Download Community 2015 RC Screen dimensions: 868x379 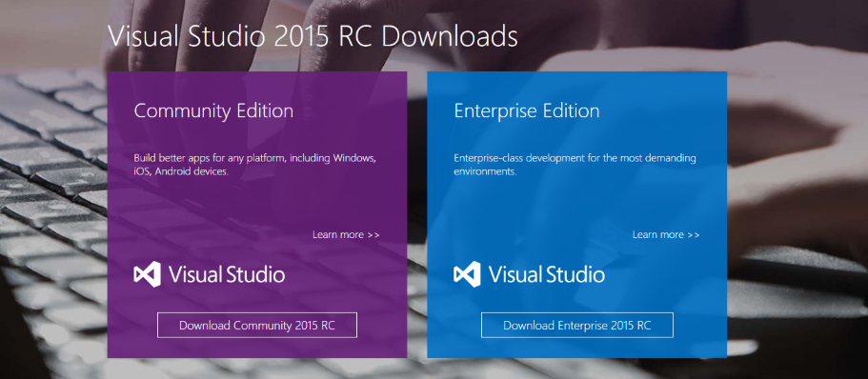257,325
